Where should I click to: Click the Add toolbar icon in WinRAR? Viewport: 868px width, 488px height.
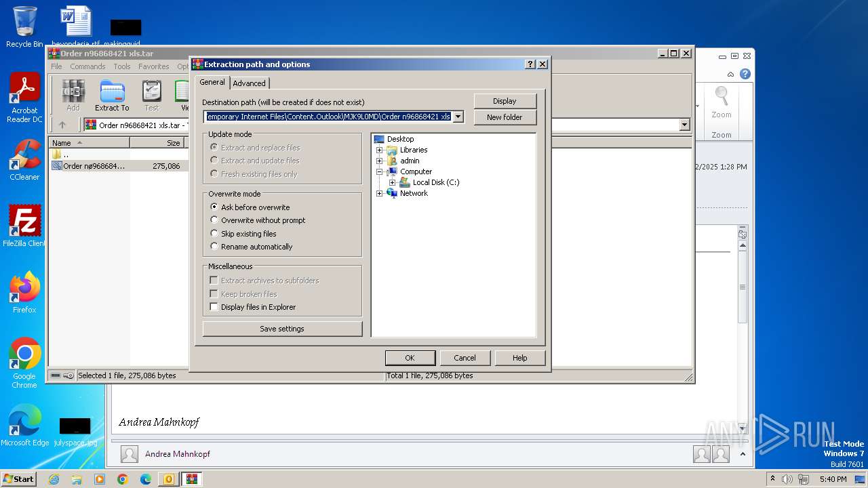73,95
